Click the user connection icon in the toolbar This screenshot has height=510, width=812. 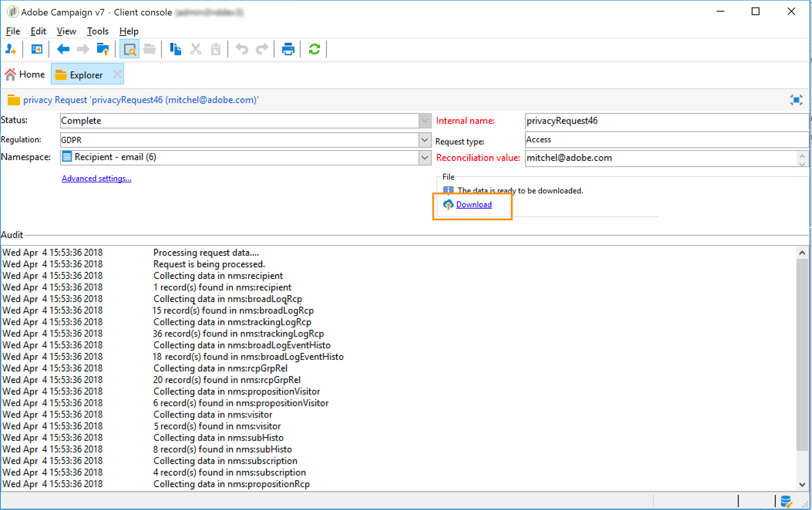tap(11, 49)
